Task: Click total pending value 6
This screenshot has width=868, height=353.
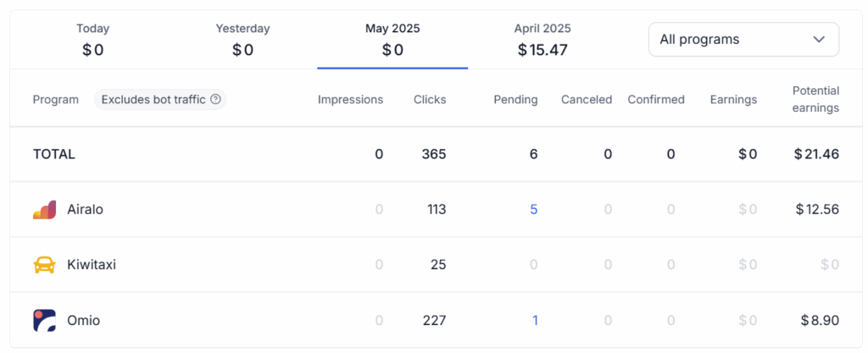Action: 534,154
